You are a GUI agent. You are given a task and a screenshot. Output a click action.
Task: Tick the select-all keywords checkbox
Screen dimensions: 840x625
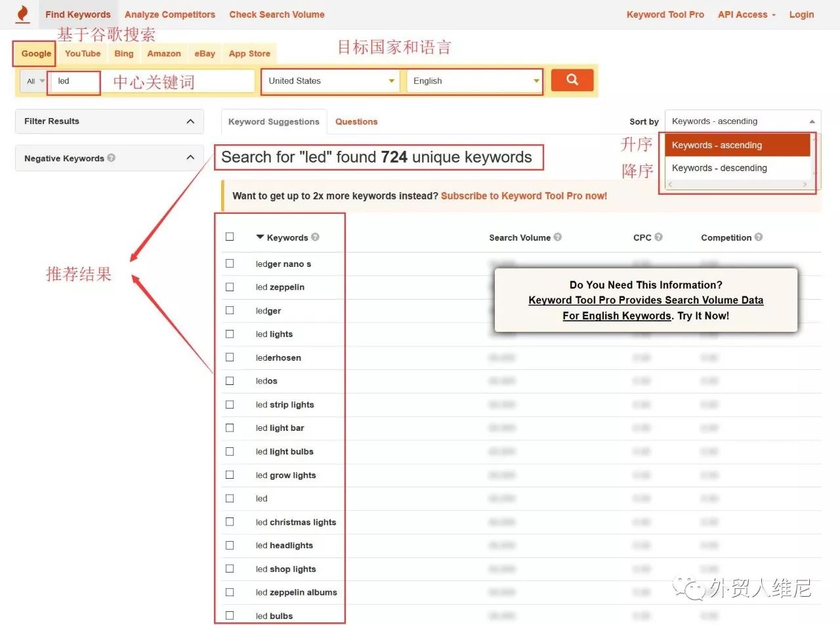point(230,237)
